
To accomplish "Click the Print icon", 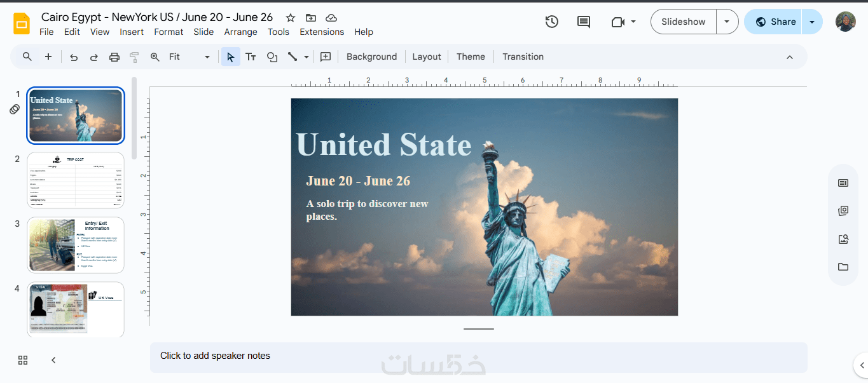I will click(x=114, y=57).
